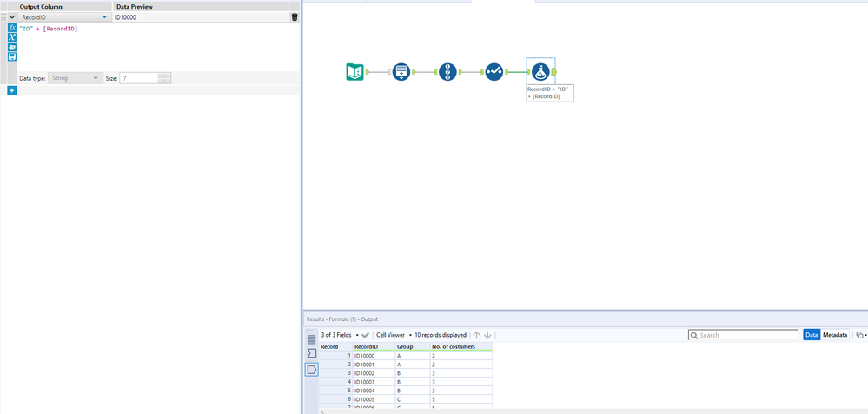Image resolution: width=868 pixels, height=414 pixels.
Task: Click the Record column header
Action: click(336, 347)
